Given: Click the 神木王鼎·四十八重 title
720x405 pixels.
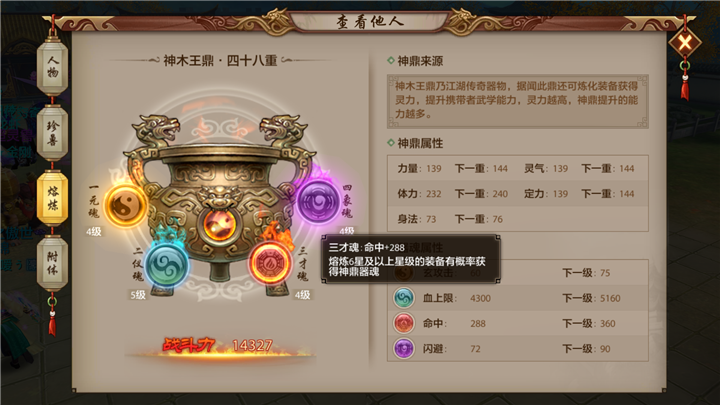Looking at the screenshot, I should pyautogui.click(x=220, y=60).
